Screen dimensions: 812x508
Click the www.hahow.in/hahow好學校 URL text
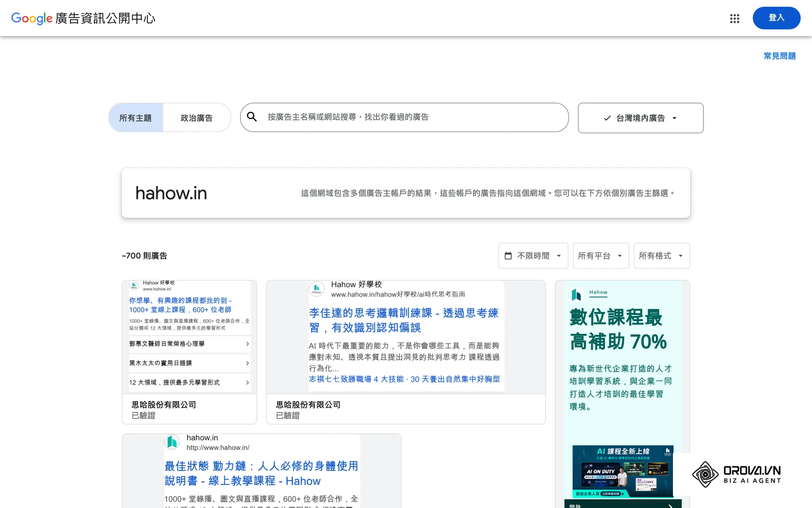point(398,294)
